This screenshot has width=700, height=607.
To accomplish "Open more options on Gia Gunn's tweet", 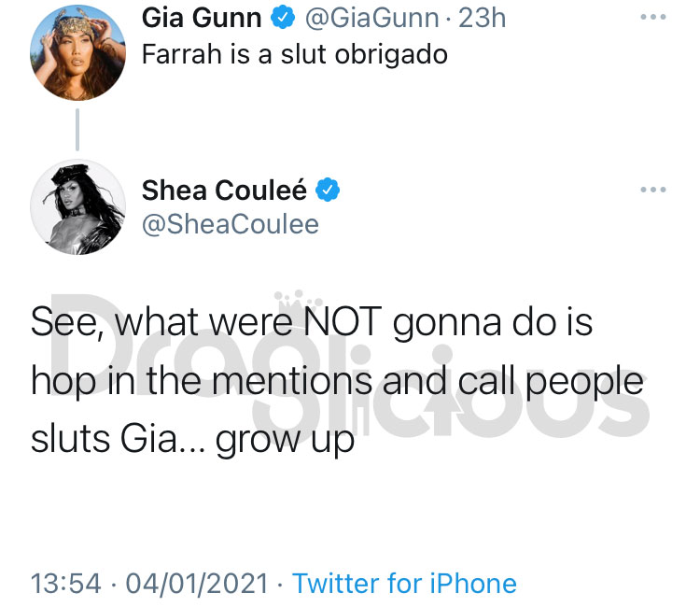I will [x=653, y=17].
